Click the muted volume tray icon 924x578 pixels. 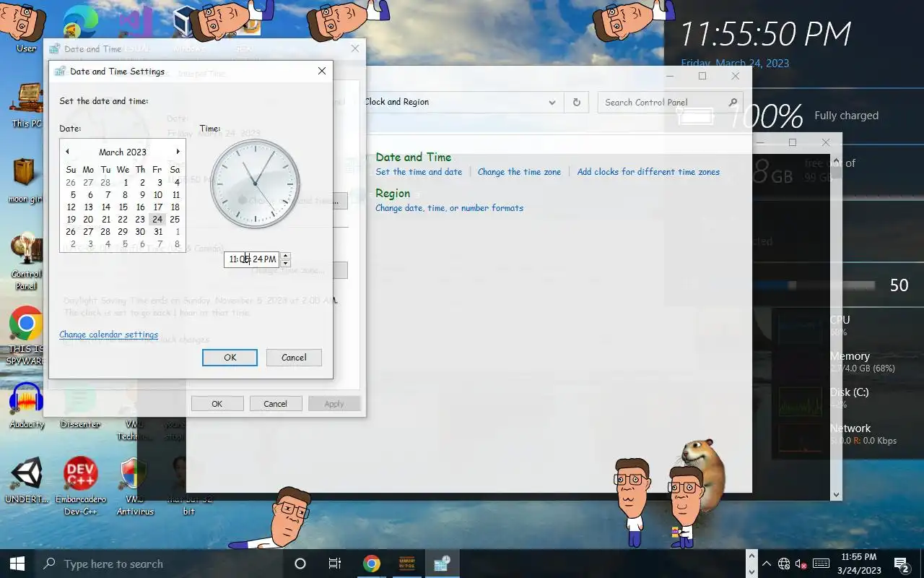click(801, 564)
